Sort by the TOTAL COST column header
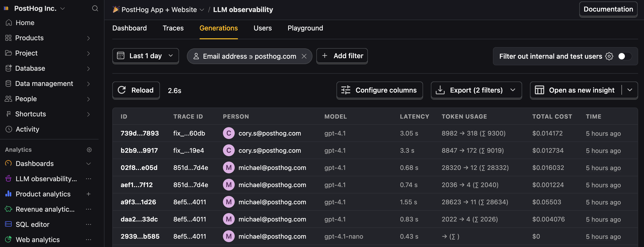 [x=552, y=117]
